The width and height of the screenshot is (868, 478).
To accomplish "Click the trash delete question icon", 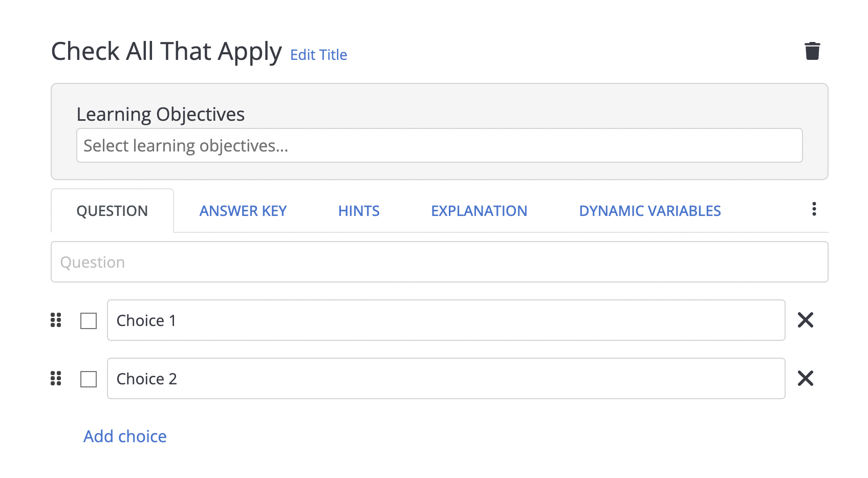I will (812, 51).
